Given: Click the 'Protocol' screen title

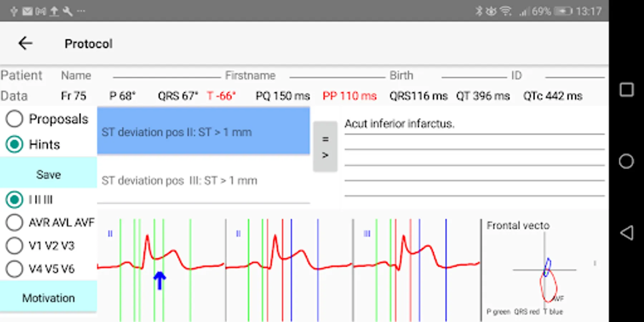Looking at the screenshot, I should (88, 44).
